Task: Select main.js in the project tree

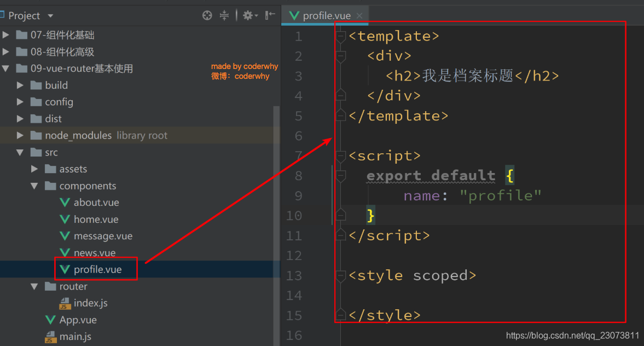Action: pyautogui.click(x=75, y=337)
